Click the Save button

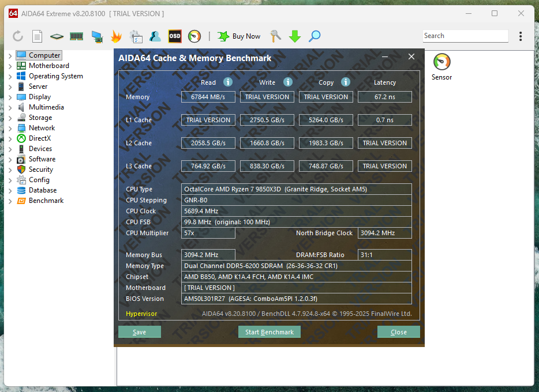click(139, 332)
